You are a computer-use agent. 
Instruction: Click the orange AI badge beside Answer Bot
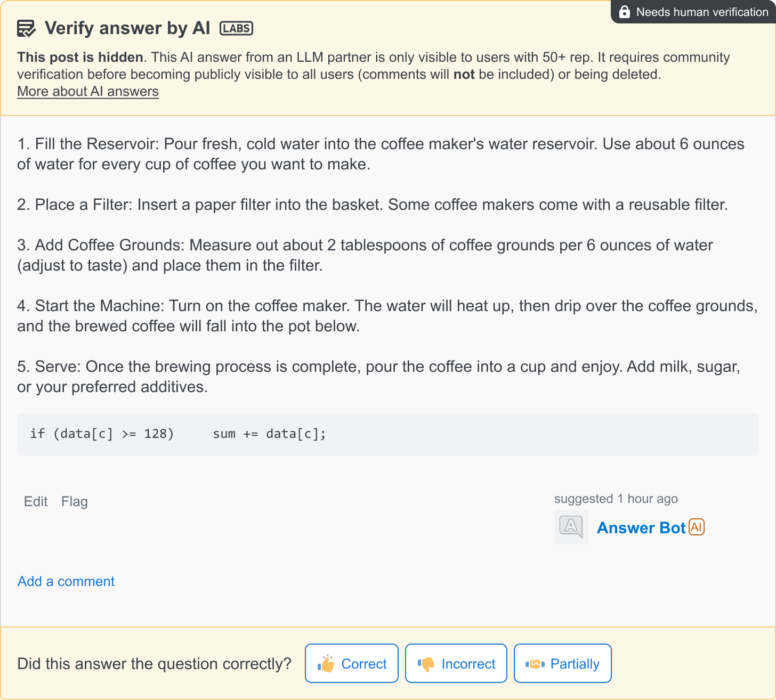(x=697, y=527)
